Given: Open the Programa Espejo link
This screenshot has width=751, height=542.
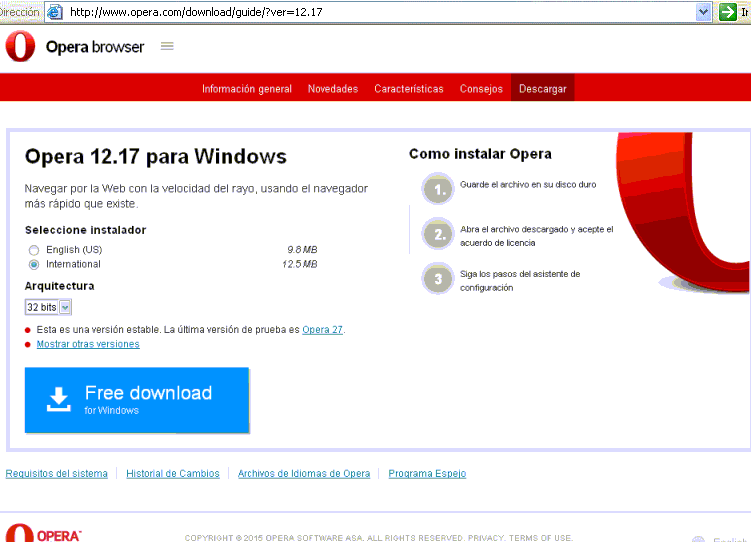Looking at the screenshot, I should pos(427,473).
